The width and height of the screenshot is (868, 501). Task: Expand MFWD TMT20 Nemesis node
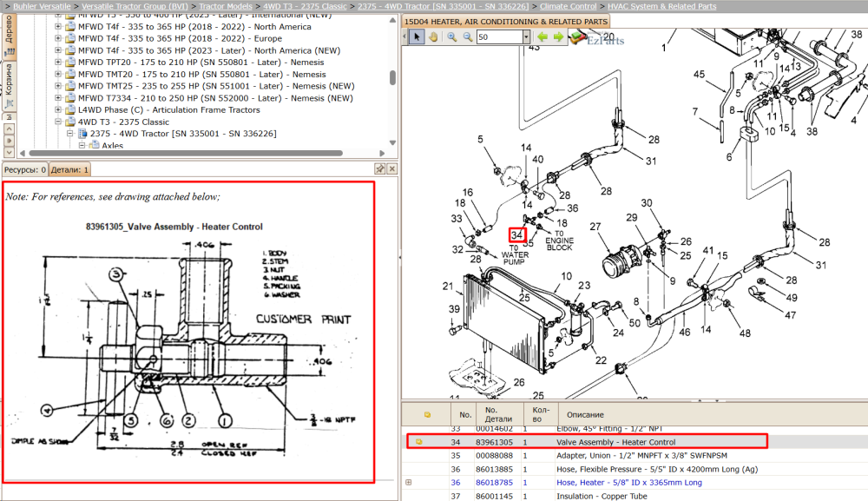[58, 74]
